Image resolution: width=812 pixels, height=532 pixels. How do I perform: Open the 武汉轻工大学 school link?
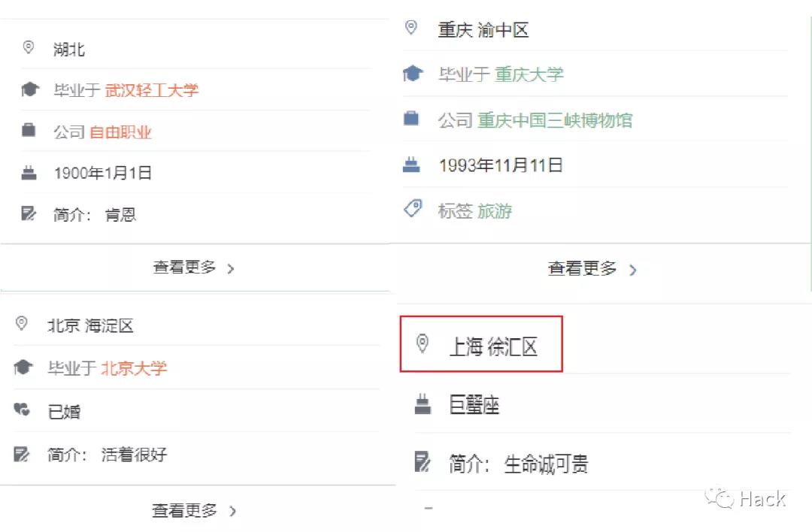click(152, 91)
